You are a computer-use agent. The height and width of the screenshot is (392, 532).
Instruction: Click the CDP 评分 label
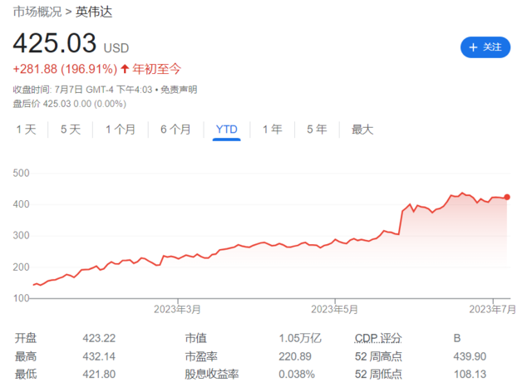click(x=378, y=338)
